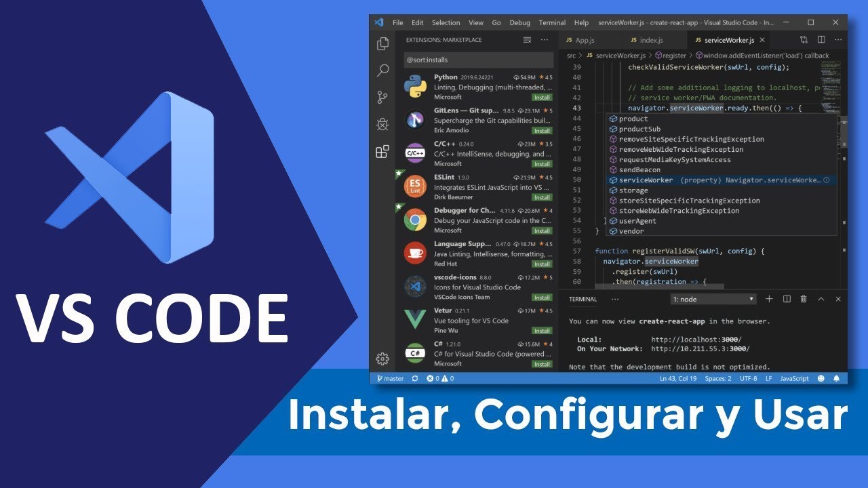Open the Explorer files icon

[382, 43]
